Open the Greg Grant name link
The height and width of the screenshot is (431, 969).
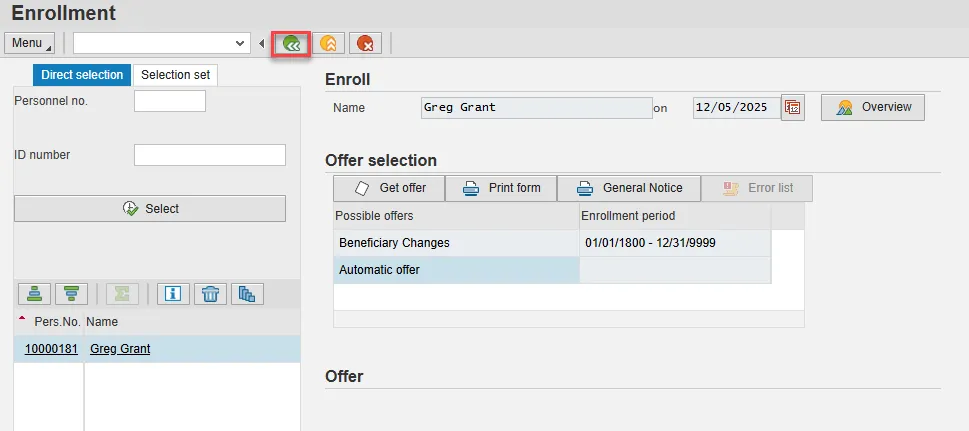point(120,349)
